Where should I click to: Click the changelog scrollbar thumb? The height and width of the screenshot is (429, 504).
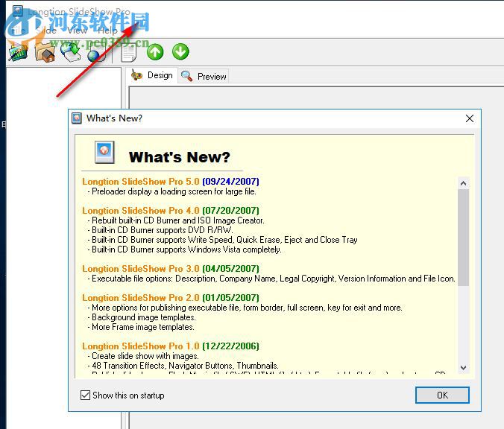click(463, 238)
